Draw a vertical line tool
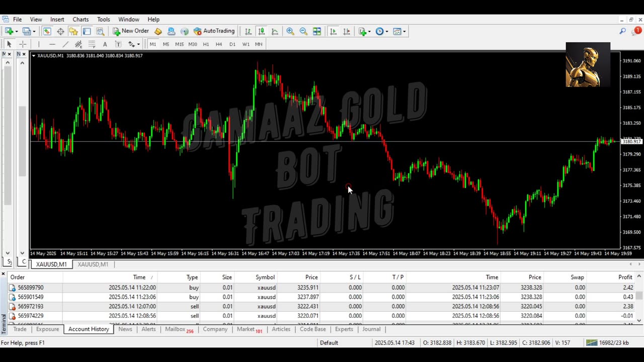Image resolution: width=644 pixels, height=362 pixels. click(x=39, y=44)
